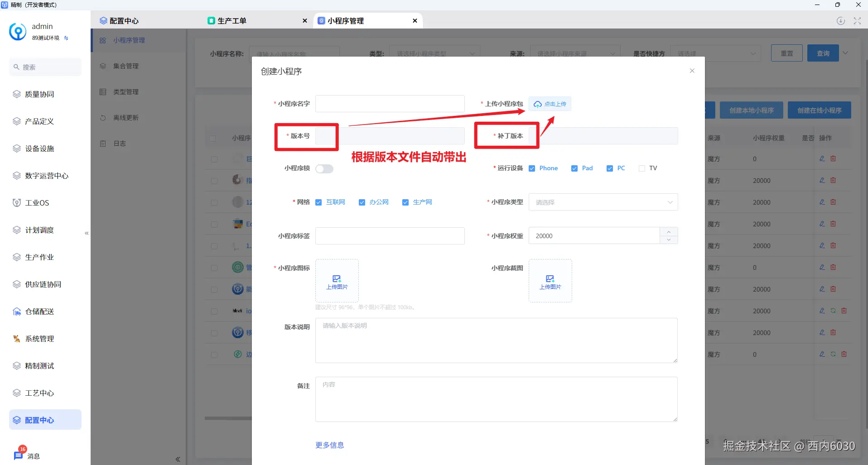The width and height of the screenshot is (868, 465).
Task: Expand the filter chevron beside 查询 button
Action: click(x=845, y=53)
